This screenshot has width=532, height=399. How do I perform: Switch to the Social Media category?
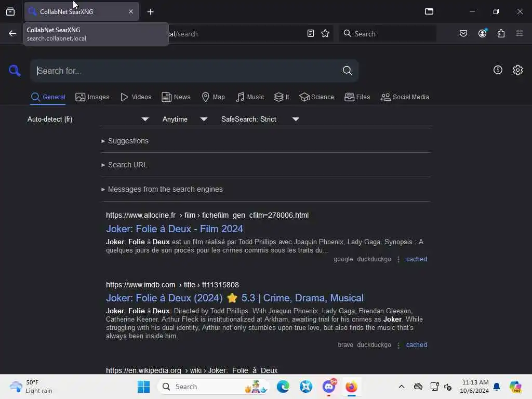pyautogui.click(x=405, y=97)
